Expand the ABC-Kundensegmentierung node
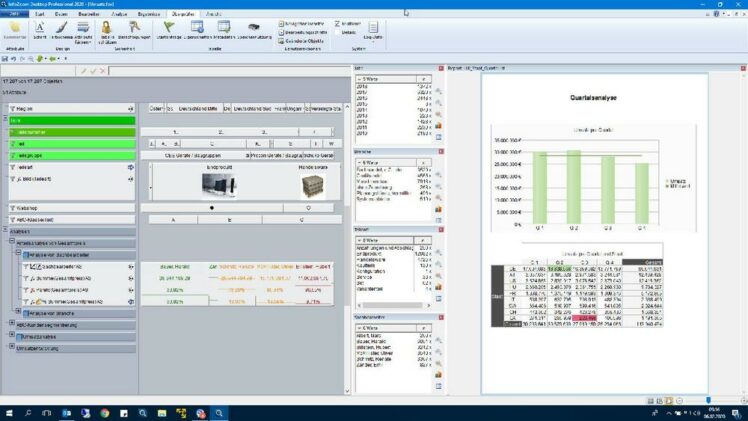Image resolution: width=748 pixels, height=421 pixels. tap(12, 324)
